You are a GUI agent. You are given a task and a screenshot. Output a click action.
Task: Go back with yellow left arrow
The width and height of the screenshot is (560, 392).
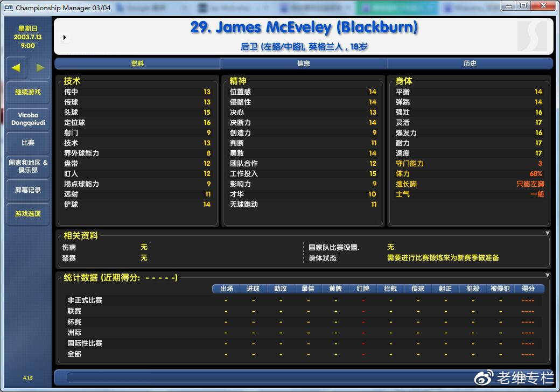pos(16,67)
